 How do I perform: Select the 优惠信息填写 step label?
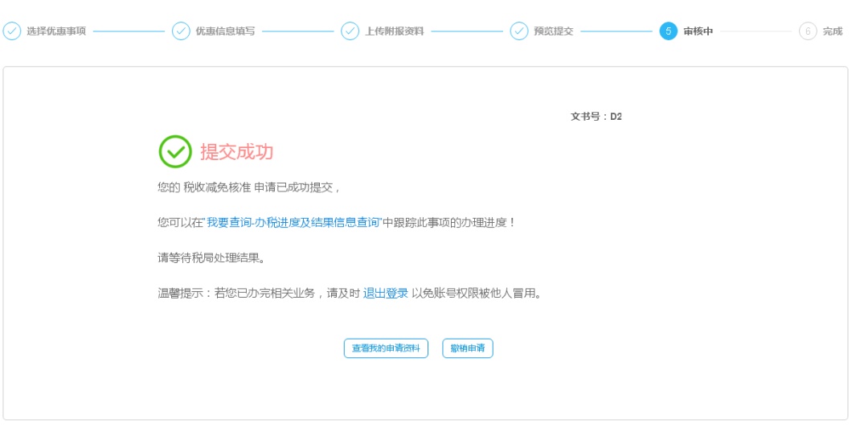pyautogui.click(x=225, y=31)
